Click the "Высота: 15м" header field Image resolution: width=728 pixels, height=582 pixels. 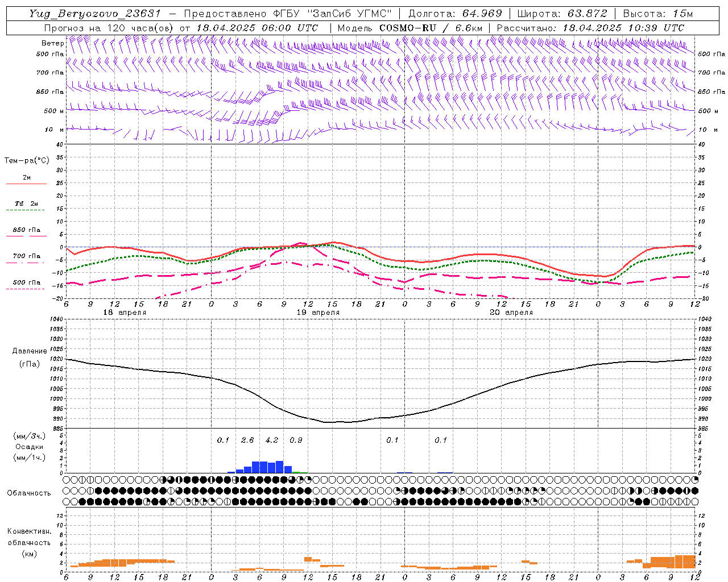point(658,14)
